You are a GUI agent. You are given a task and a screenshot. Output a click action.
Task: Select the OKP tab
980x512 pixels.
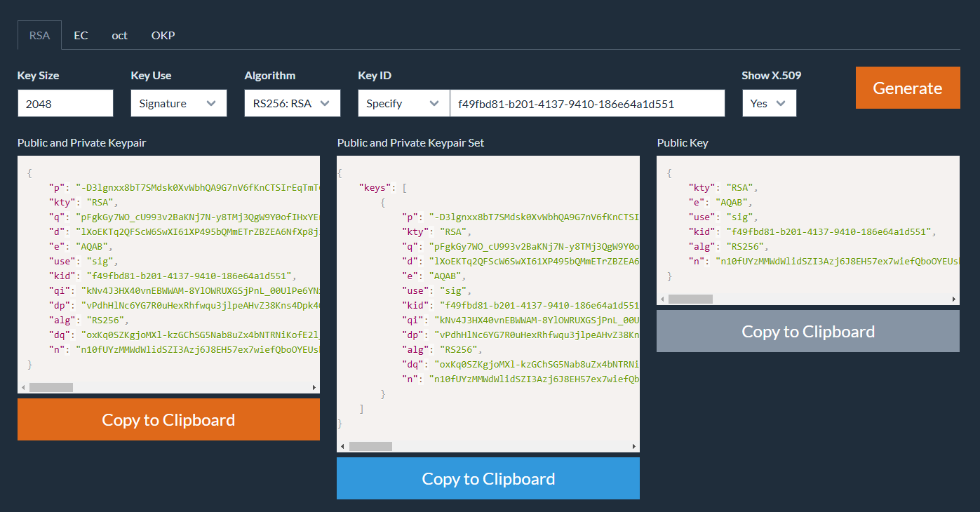pyautogui.click(x=163, y=35)
